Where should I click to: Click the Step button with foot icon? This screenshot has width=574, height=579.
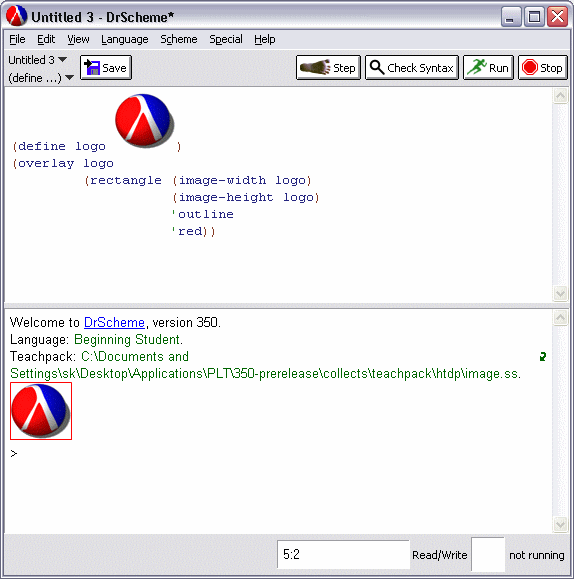328,68
